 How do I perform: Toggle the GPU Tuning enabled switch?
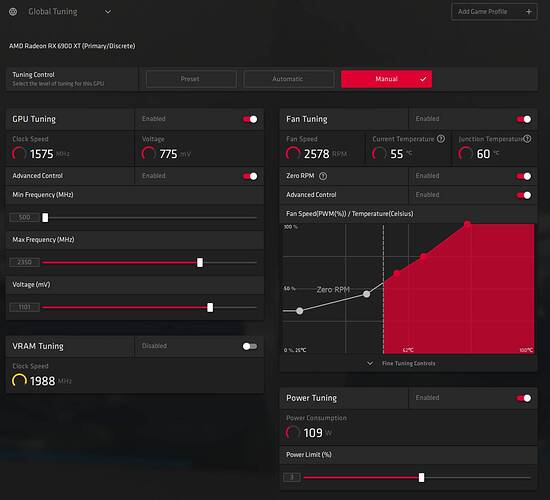(x=250, y=119)
